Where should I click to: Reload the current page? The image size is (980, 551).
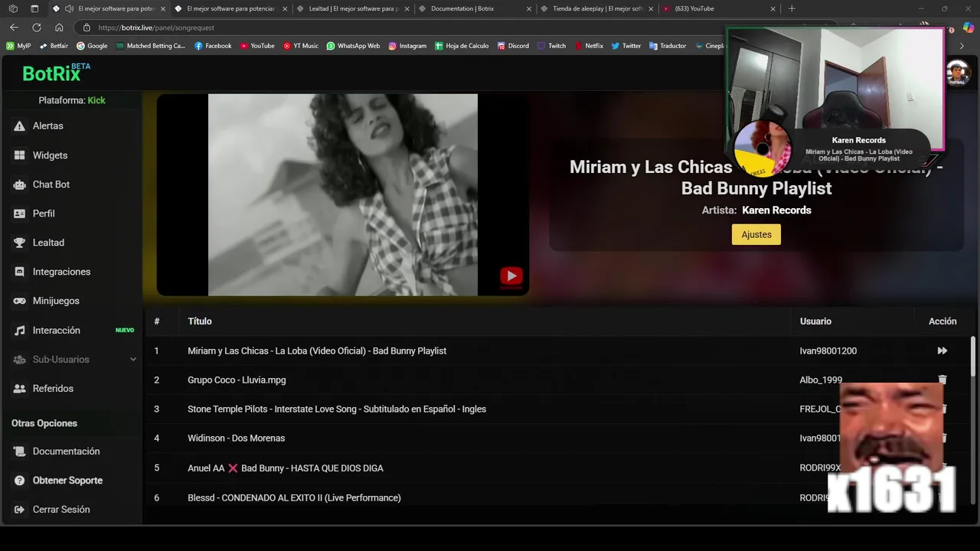pyautogui.click(x=36, y=28)
